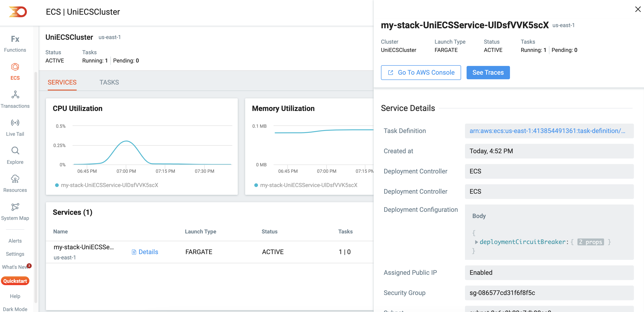Click the Services (1) heading
644x312 pixels.
click(x=73, y=213)
